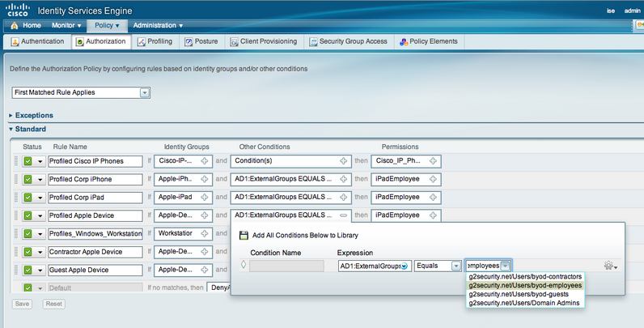Click plus icon in Profiled Corp iPhone conditions
644x328 pixels.
tap(343, 179)
